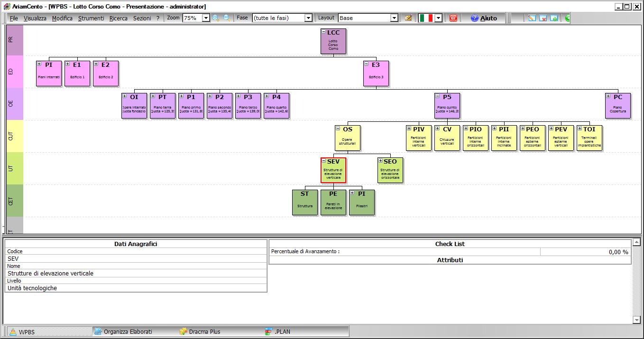The height and width of the screenshot is (339, 644).
Task: Click the edit layout pencil icon
Action: [x=408, y=18]
